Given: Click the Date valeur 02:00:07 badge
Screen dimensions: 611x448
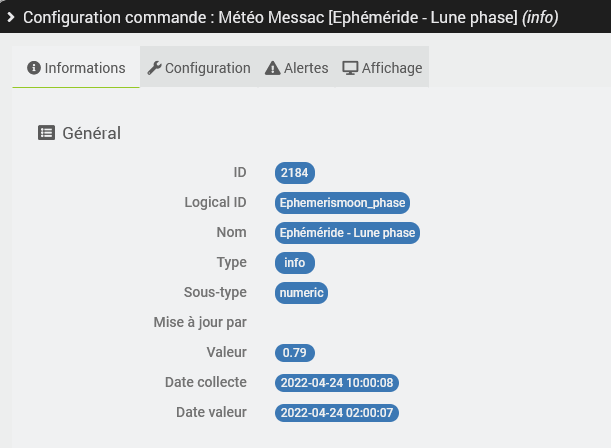Looking at the screenshot, I should click(338, 412).
